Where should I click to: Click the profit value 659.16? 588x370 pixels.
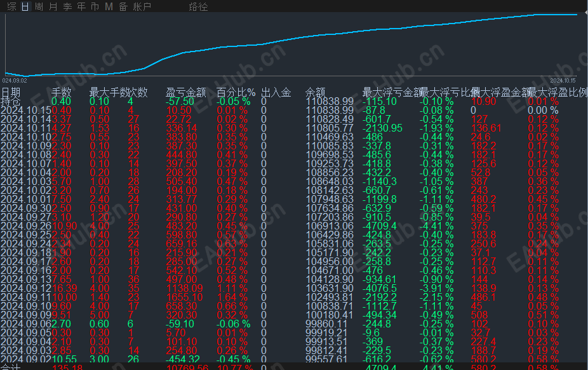pos(182,244)
